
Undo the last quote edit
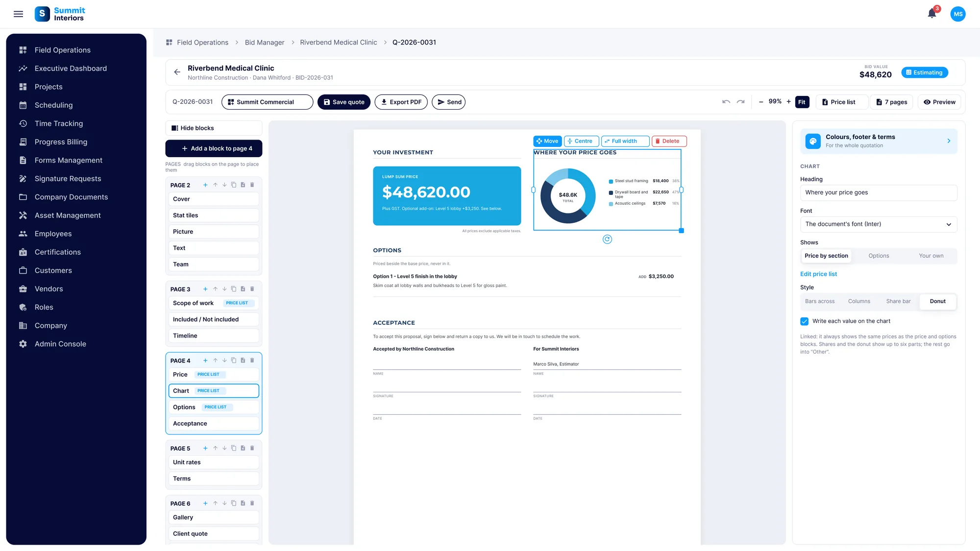(x=726, y=102)
